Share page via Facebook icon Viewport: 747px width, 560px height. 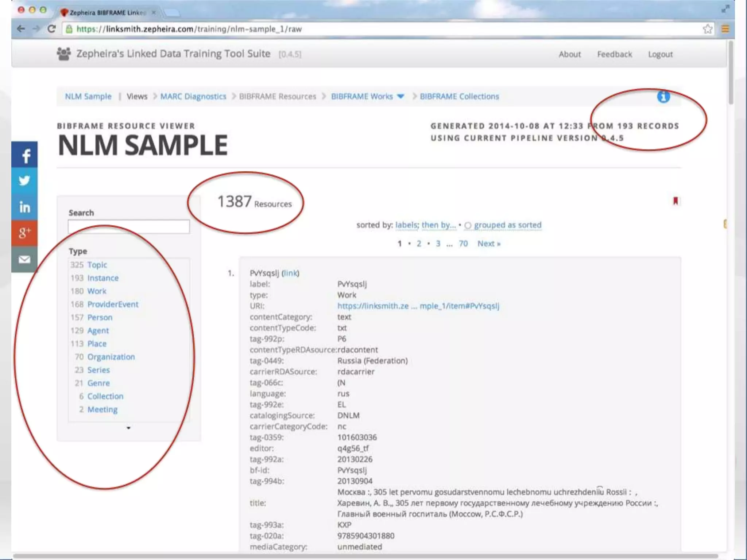pyautogui.click(x=24, y=155)
